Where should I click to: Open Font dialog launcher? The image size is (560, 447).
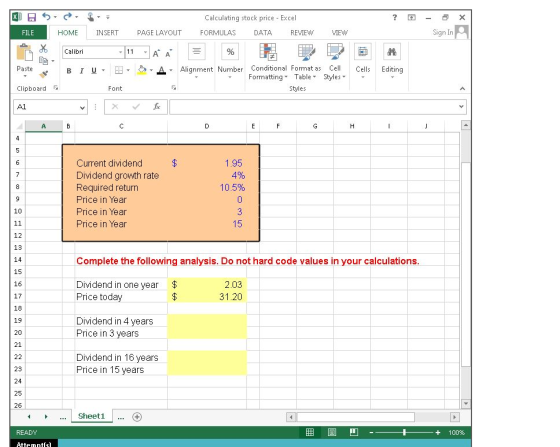point(174,87)
